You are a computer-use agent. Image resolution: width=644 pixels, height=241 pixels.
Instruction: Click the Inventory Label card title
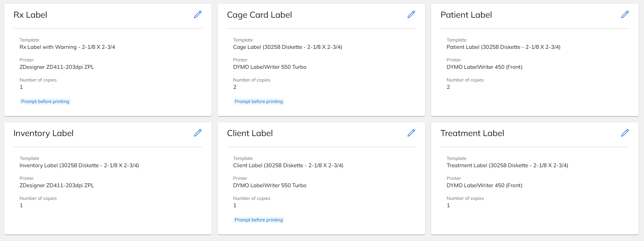tap(43, 133)
